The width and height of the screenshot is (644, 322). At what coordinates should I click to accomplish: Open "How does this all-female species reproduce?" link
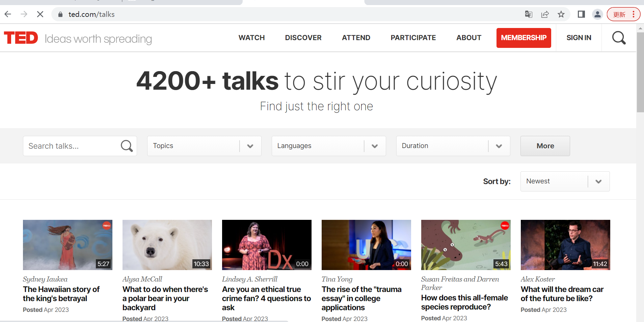pyautogui.click(x=464, y=302)
